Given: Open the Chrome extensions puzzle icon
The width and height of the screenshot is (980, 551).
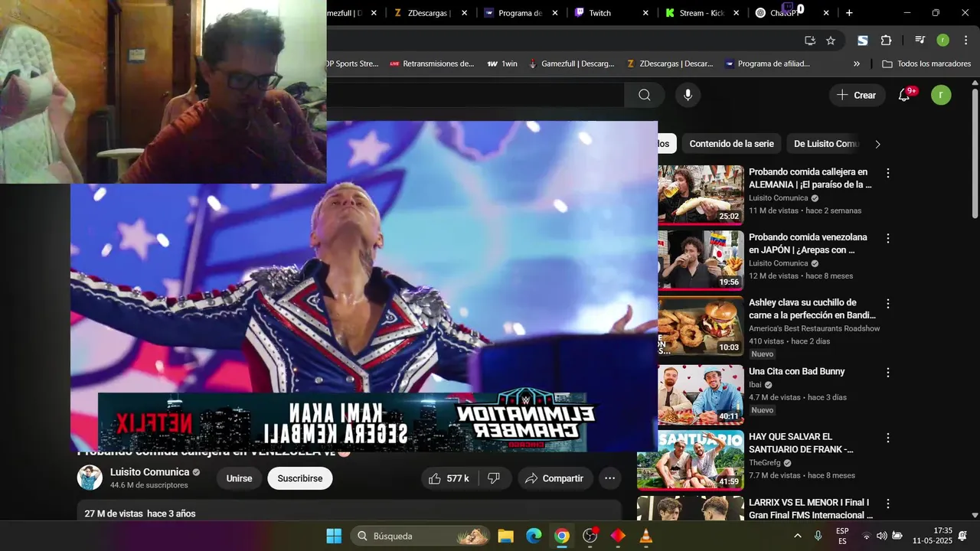Looking at the screenshot, I should tap(886, 41).
